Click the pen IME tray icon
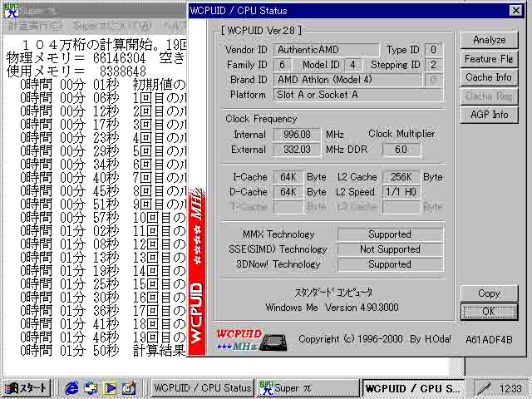The width and height of the screenshot is (532, 399). click(x=484, y=388)
